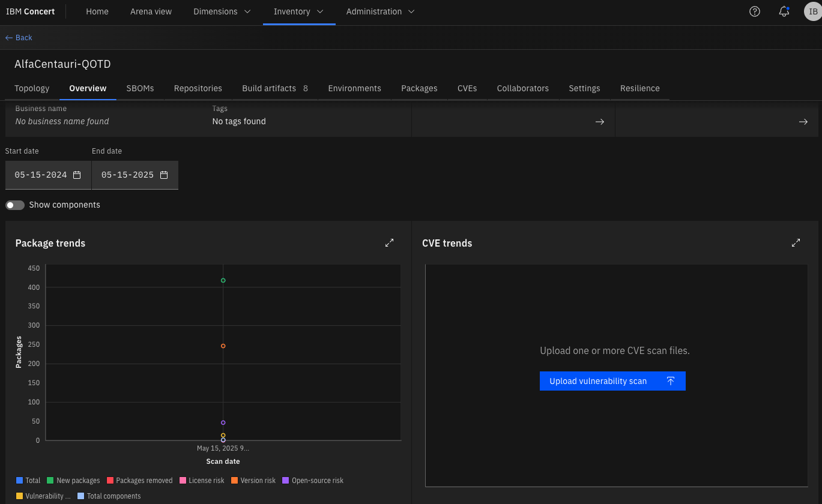Click the arrow icon on the rightmost summary card

tap(803, 122)
